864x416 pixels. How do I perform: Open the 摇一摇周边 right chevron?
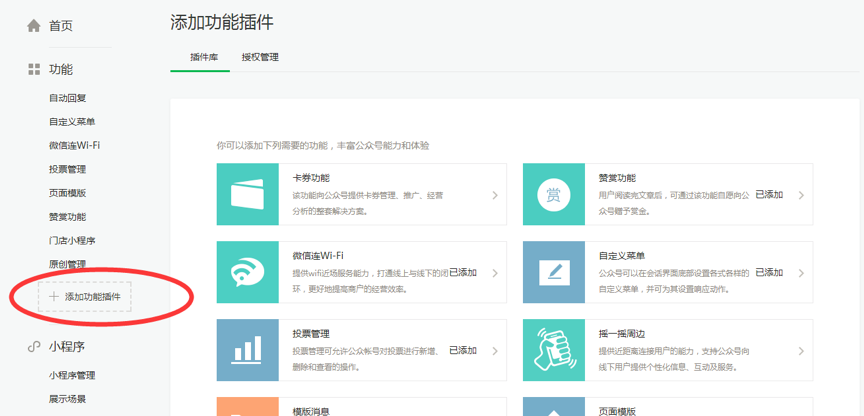pyautogui.click(x=801, y=351)
